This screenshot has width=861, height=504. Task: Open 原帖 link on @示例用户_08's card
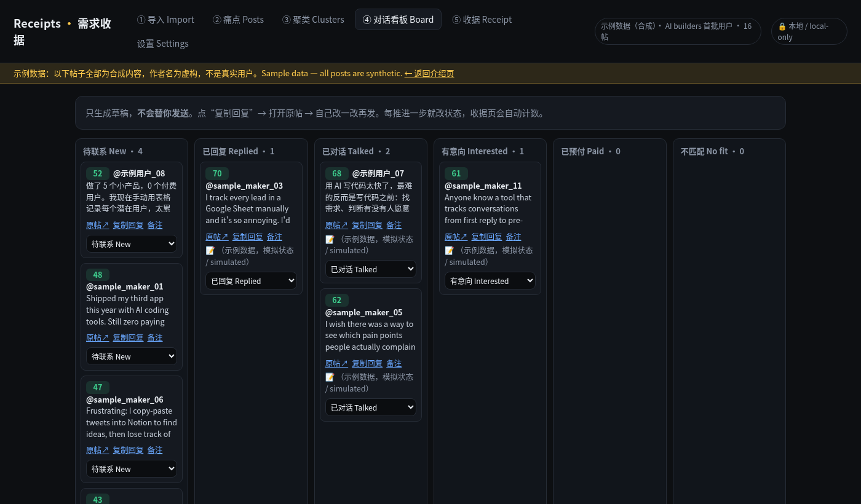pyautogui.click(x=97, y=226)
